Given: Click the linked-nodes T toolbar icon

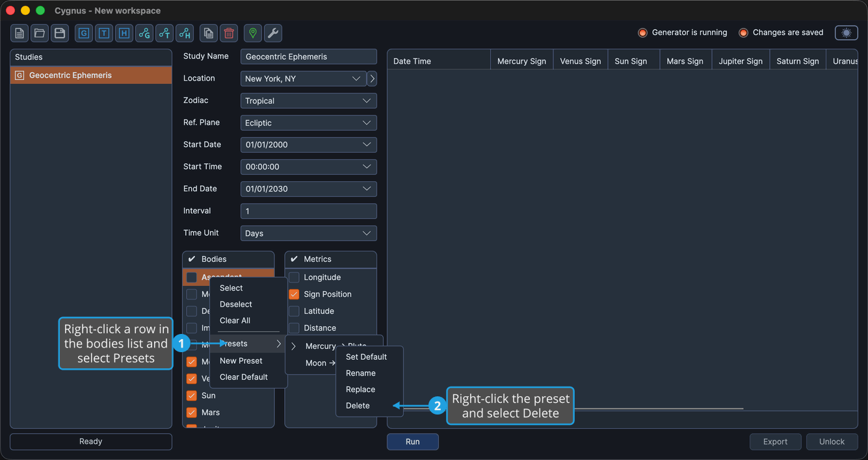Looking at the screenshot, I should coord(164,33).
